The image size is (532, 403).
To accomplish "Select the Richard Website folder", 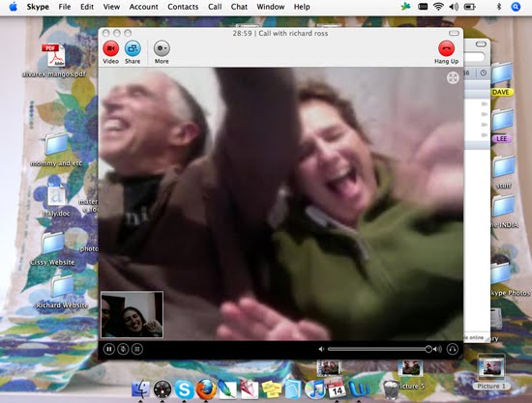I will point(62,292).
